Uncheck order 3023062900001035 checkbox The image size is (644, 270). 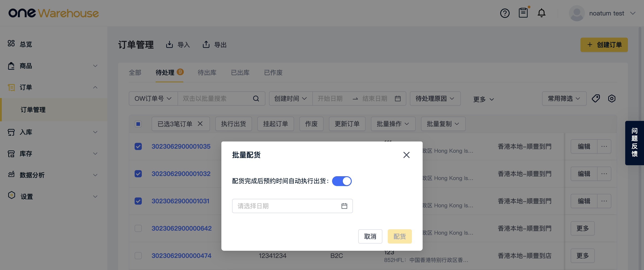[x=138, y=146]
